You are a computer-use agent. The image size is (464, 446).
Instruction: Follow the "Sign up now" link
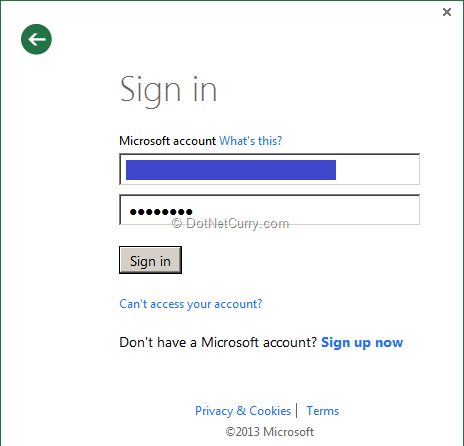coord(362,343)
